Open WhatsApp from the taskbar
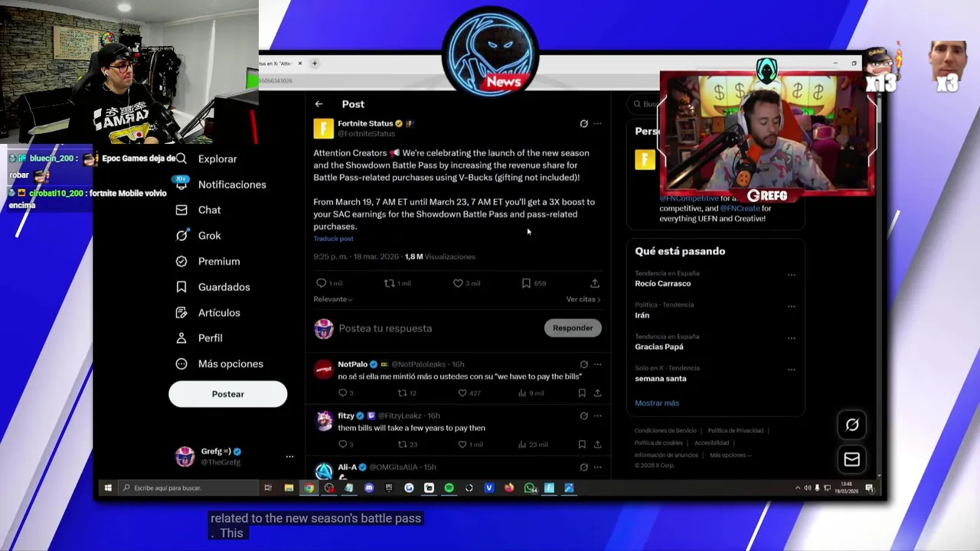The height and width of the screenshot is (551, 980). point(530,488)
